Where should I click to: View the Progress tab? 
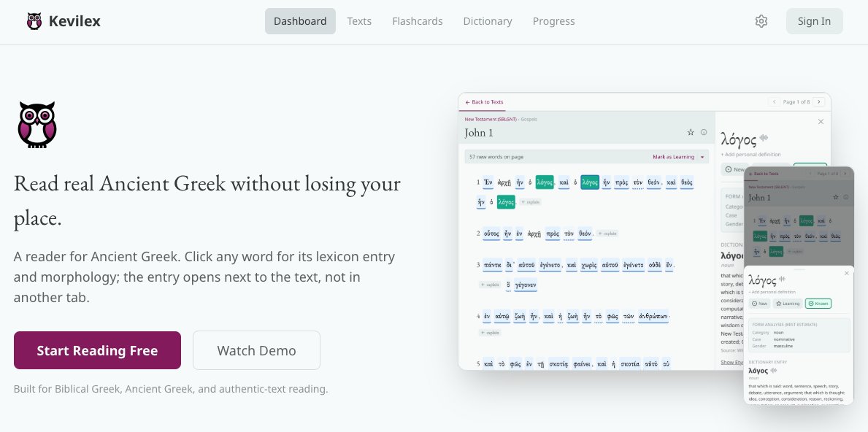553,21
